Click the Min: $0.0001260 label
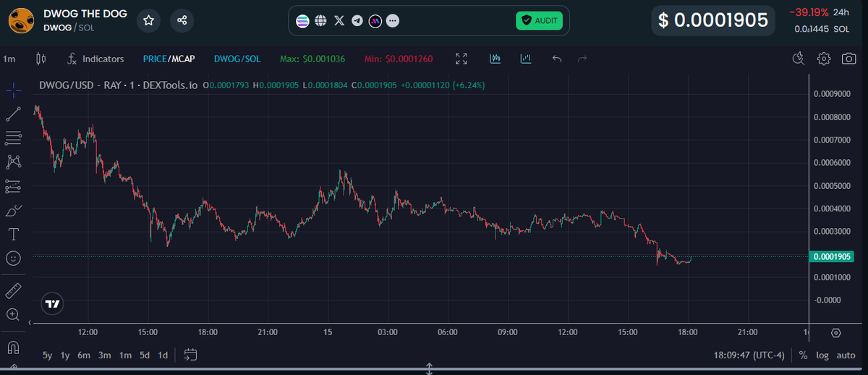The image size is (868, 375). [399, 59]
